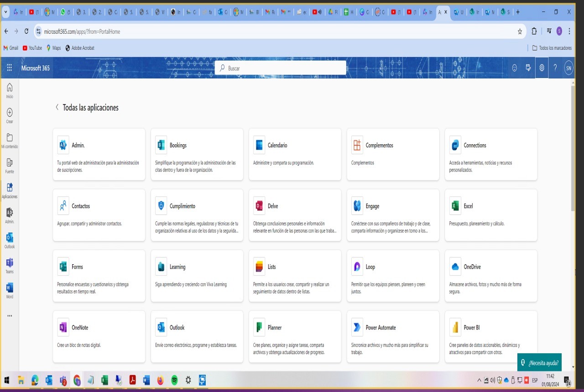Bookmark this page with star icon
584x392 pixels.
[520, 31]
